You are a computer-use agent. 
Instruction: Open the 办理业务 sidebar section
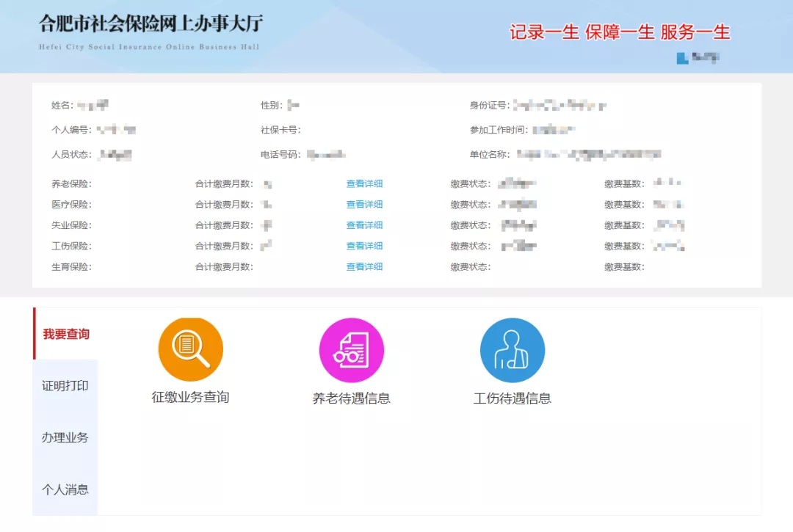coord(64,437)
